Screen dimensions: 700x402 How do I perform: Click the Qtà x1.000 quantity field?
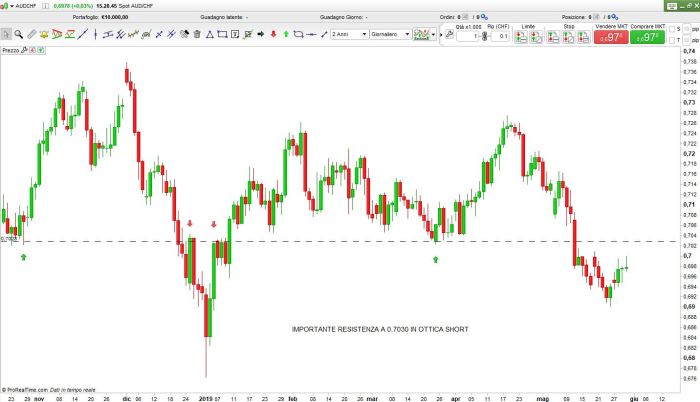(x=467, y=36)
